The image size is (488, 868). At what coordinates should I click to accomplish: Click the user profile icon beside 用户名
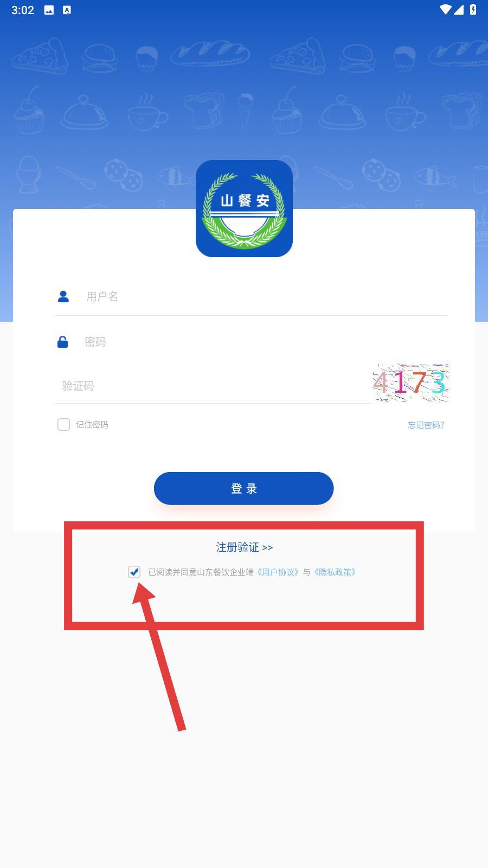click(x=63, y=296)
